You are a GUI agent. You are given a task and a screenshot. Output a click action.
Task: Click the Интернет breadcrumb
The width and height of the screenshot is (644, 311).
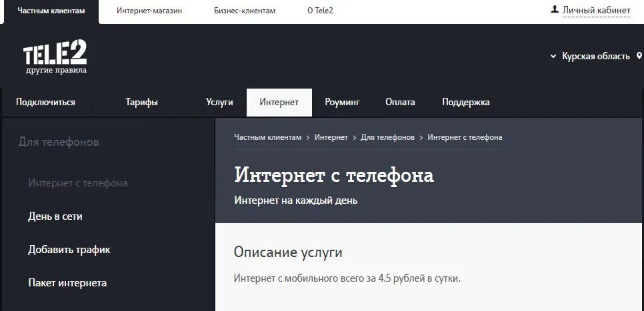click(331, 137)
